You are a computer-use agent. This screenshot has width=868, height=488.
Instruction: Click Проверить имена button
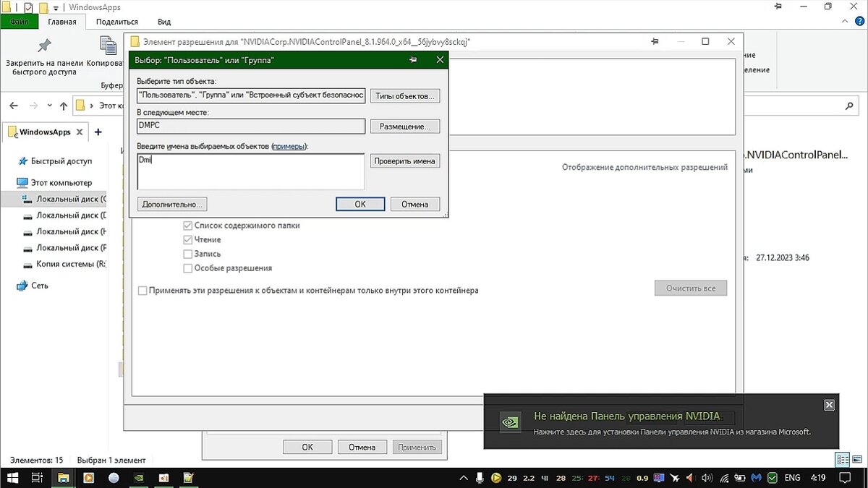tap(405, 161)
